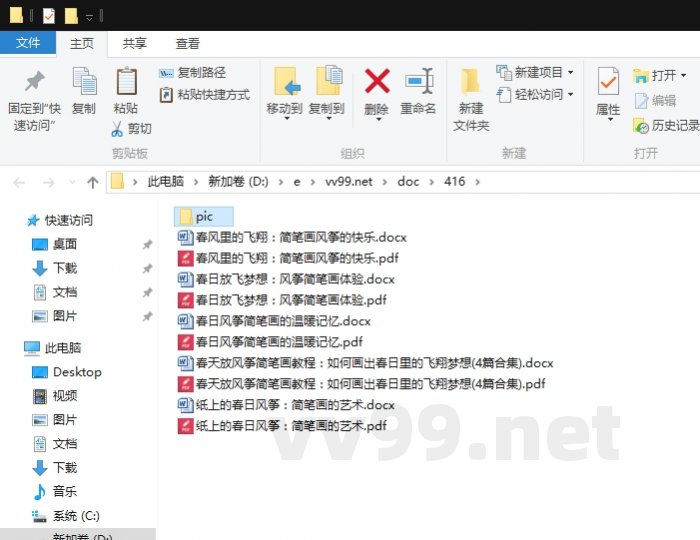The height and width of the screenshot is (540, 700).
Task: Select 春风里的飞翔：简笔画风筝的快乐.pdf
Action: coord(288,258)
